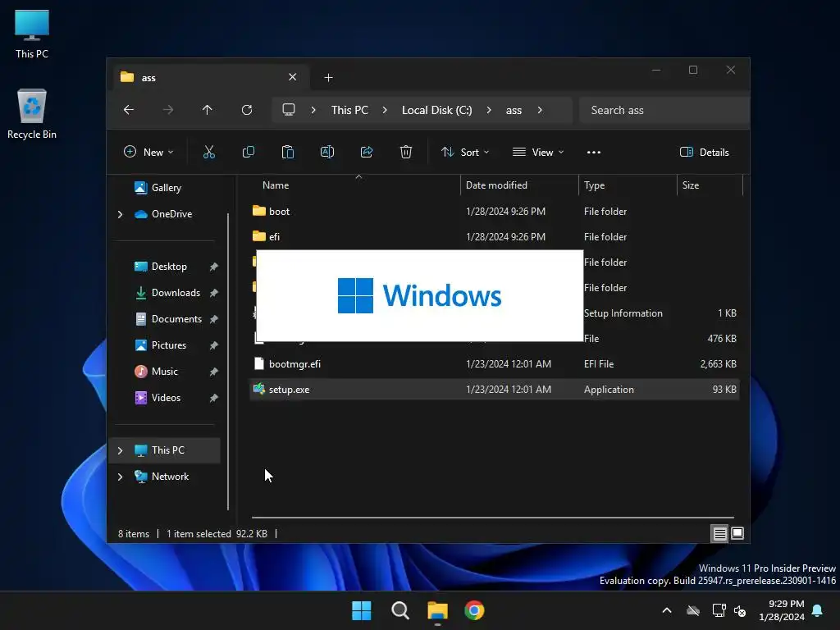Select This PC desktop icon
The image size is (840, 630).
click(x=32, y=34)
